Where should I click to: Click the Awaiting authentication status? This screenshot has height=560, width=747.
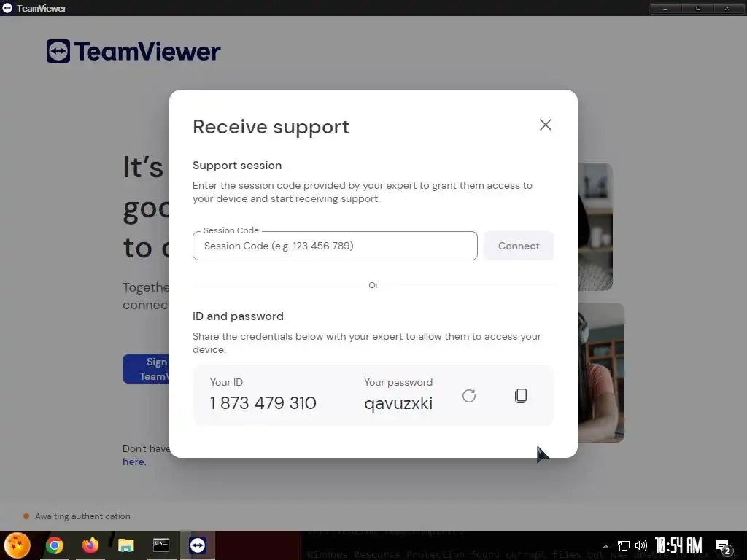pos(82,516)
